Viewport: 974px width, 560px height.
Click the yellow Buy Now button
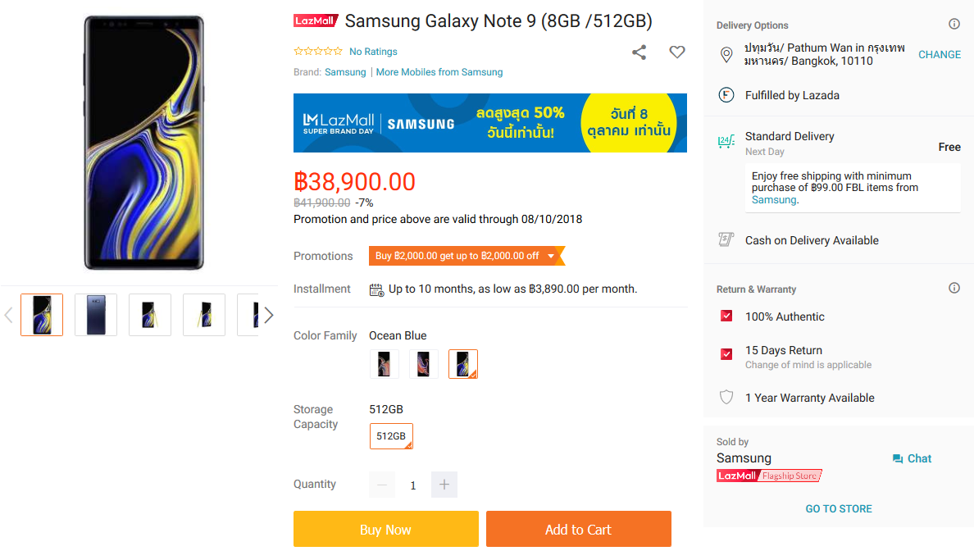[386, 530]
